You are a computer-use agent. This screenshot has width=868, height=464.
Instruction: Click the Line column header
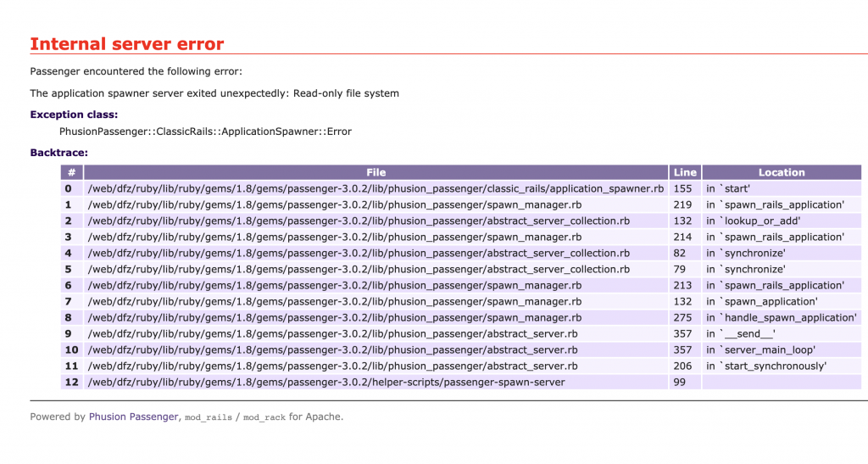tap(684, 172)
